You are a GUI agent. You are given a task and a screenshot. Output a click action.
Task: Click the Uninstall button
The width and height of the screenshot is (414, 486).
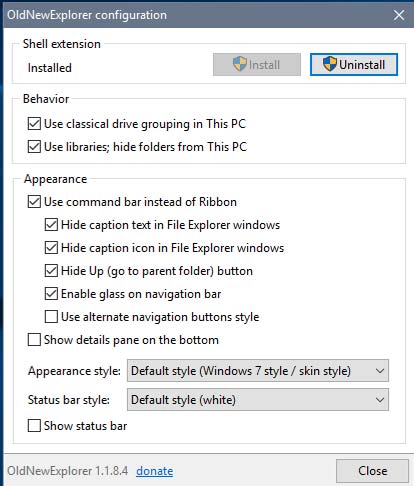[354, 64]
